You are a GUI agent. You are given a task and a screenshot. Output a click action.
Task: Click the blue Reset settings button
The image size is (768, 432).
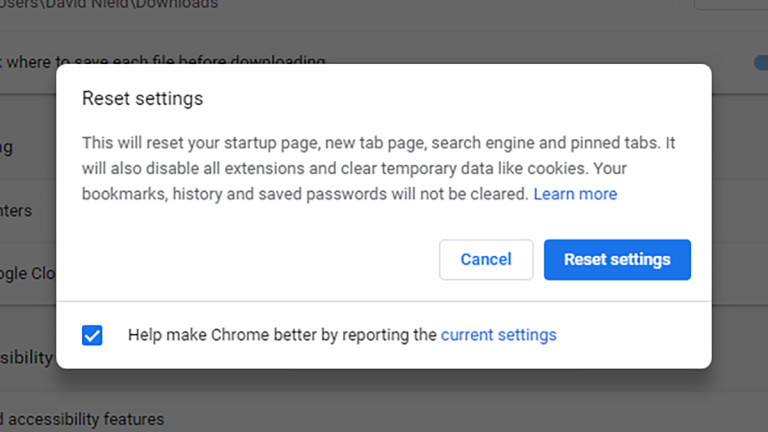tap(617, 260)
